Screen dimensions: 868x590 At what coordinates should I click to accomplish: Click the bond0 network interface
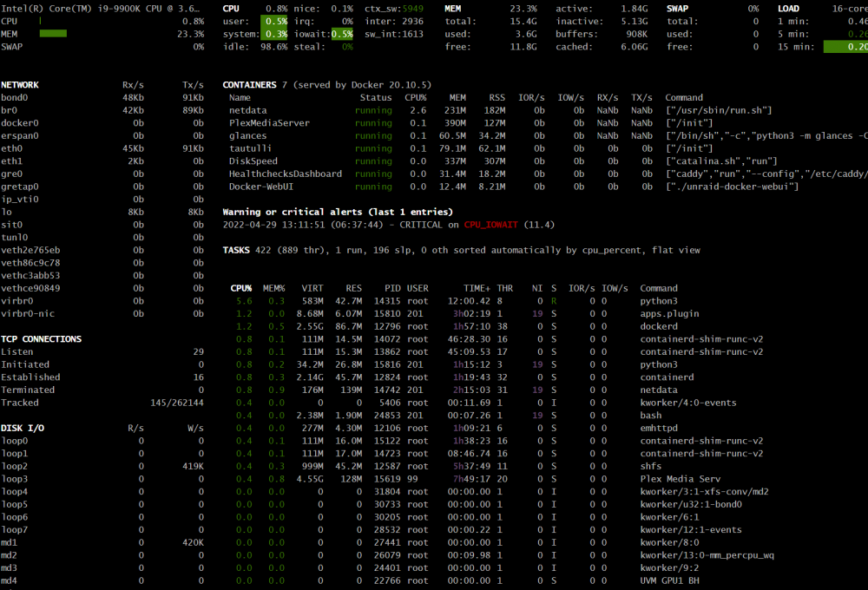15,97
